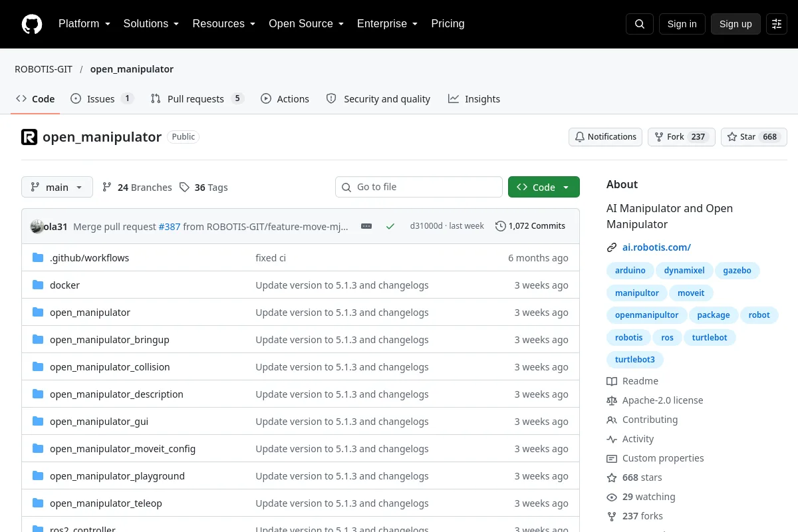Screen dimensions: 798x532
Task: Select the turtlebot3 topic tag
Action: [635, 360]
